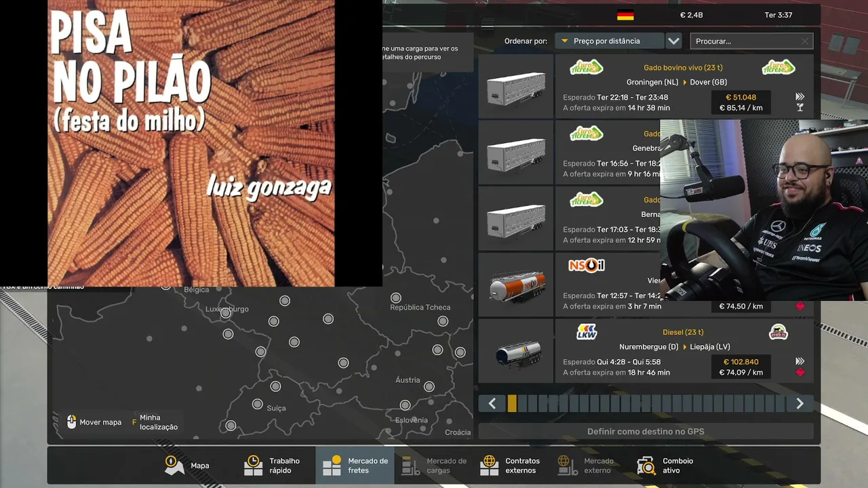Click the Gado bovino vivo (23 t) job title
The height and width of the screenshot is (488, 868).
pos(683,68)
